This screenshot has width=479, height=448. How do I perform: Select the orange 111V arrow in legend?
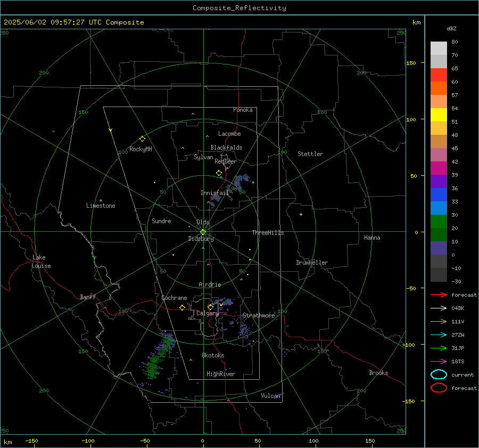439,321
